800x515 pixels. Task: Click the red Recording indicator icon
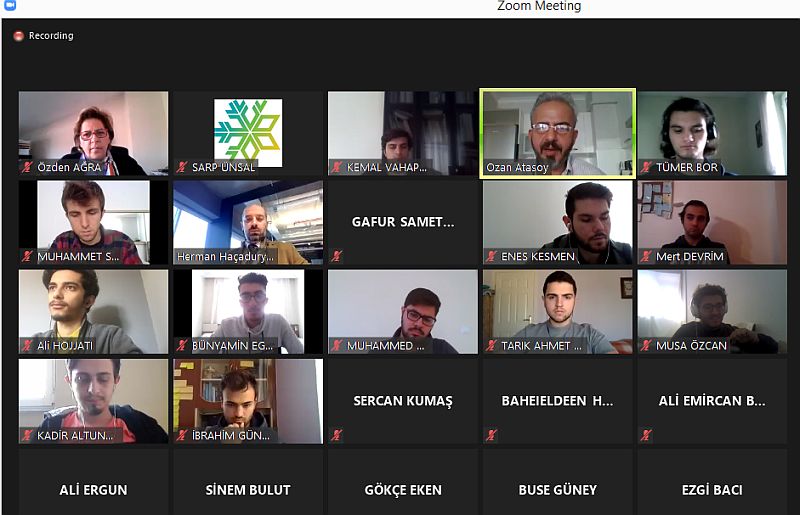(19, 36)
